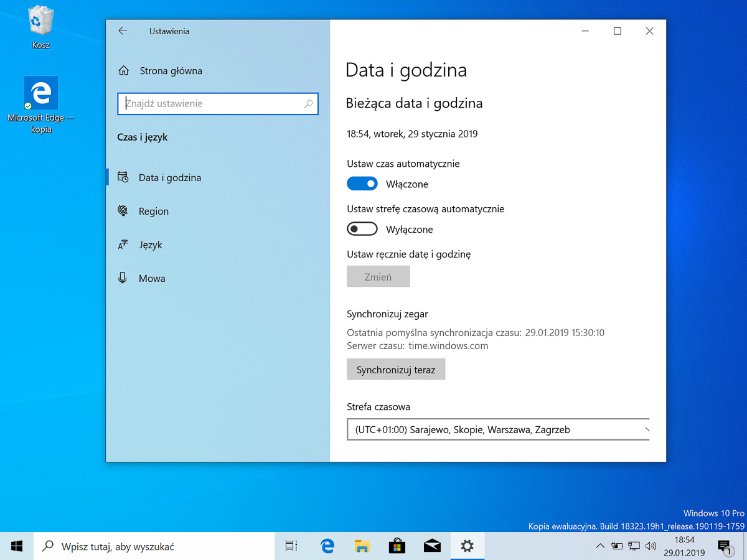Open the Język settings page
This screenshot has width=747, height=560.
pyautogui.click(x=151, y=245)
